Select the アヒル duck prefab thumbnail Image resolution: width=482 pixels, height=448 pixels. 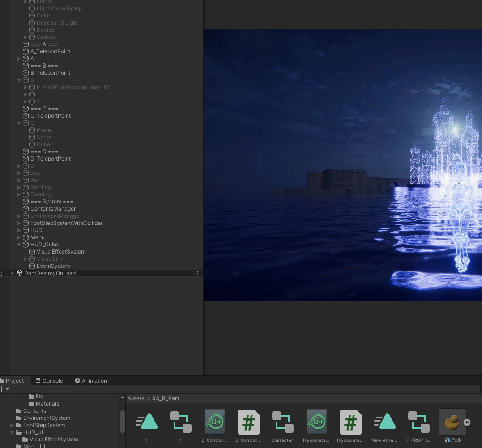452,422
